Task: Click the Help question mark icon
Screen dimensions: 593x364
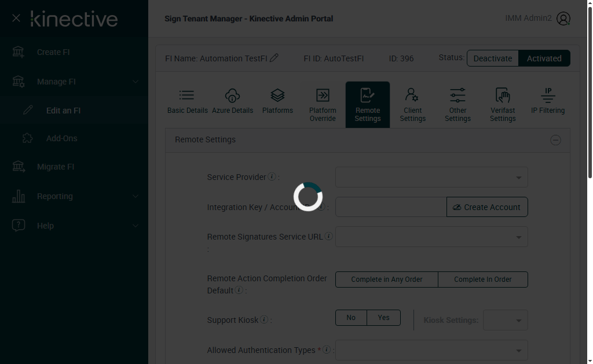Action: click(18, 226)
